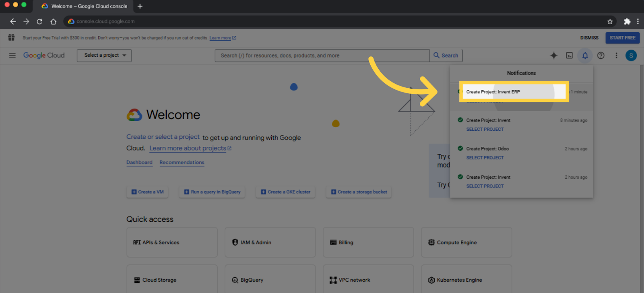This screenshot has height=293, width=644.
Task: Open the Chrome three-dot menu
Action: pyautogui.click(x=638, y=21)
